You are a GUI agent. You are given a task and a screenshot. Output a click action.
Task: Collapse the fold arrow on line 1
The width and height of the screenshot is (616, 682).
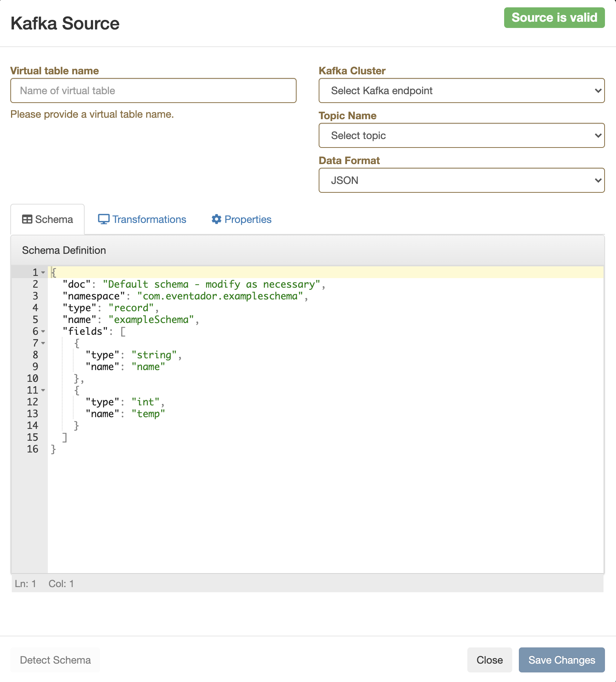tap(43, 273)
